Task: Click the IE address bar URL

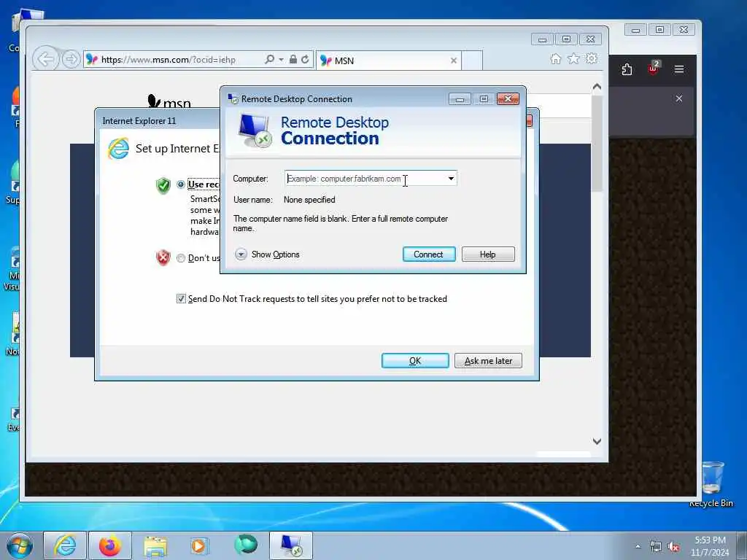Action: pos(169,60)
